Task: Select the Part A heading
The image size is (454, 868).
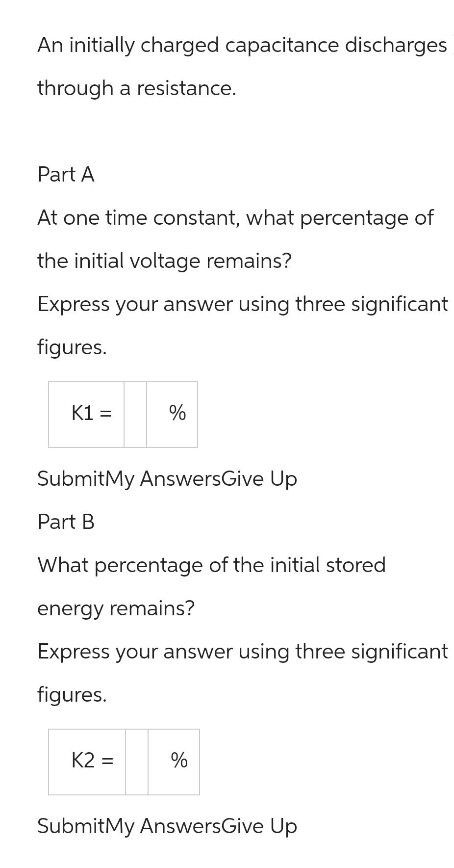Action: click(x=65, y=174)
